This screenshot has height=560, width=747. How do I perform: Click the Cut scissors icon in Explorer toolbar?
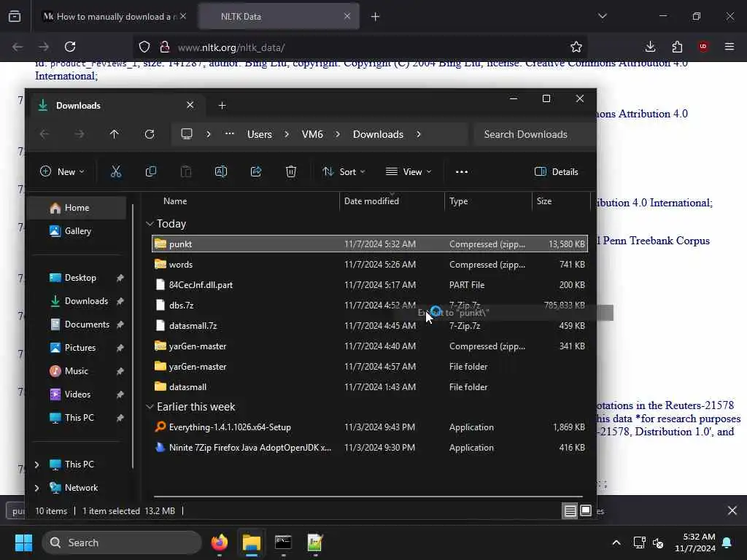(x=116, y=172)
